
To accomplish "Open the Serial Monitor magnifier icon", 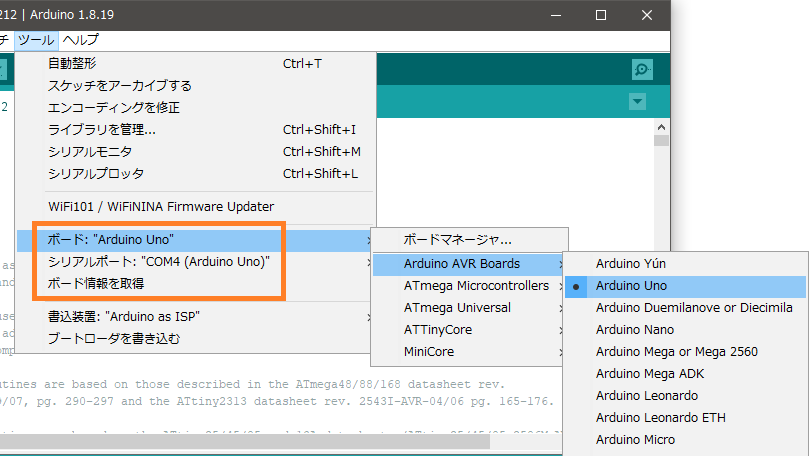I will [642, 69].
